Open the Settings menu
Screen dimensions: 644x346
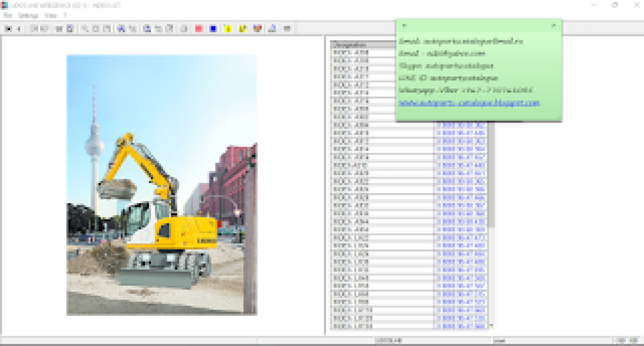28,16
